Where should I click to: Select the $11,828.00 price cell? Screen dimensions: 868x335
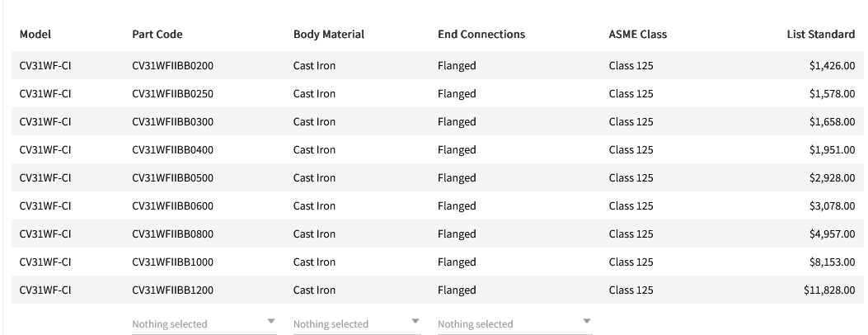[829, 290]
